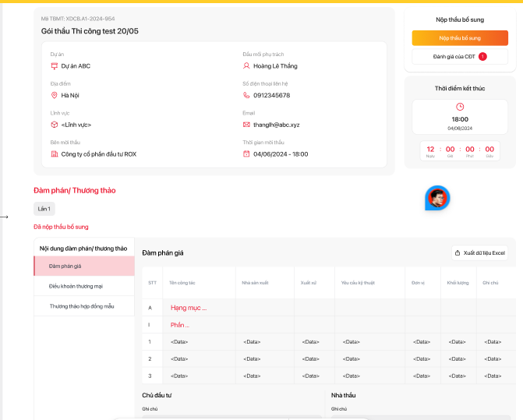Click the phone icon beside 0912345678
The height and width of the screenshot is (420, 523).
246,95
